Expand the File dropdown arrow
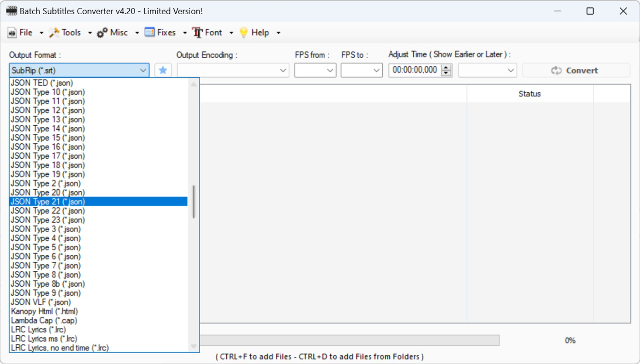 point(41,33)
